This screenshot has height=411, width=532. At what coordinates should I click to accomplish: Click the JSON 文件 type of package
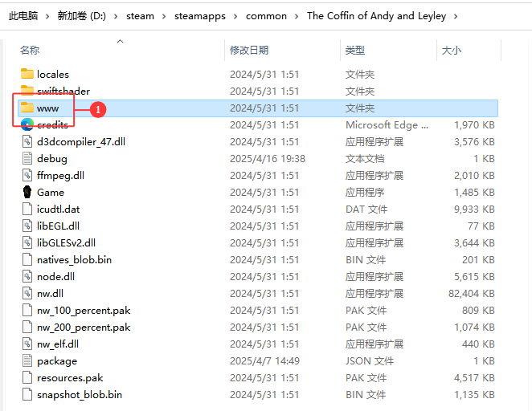pos(370,361)
